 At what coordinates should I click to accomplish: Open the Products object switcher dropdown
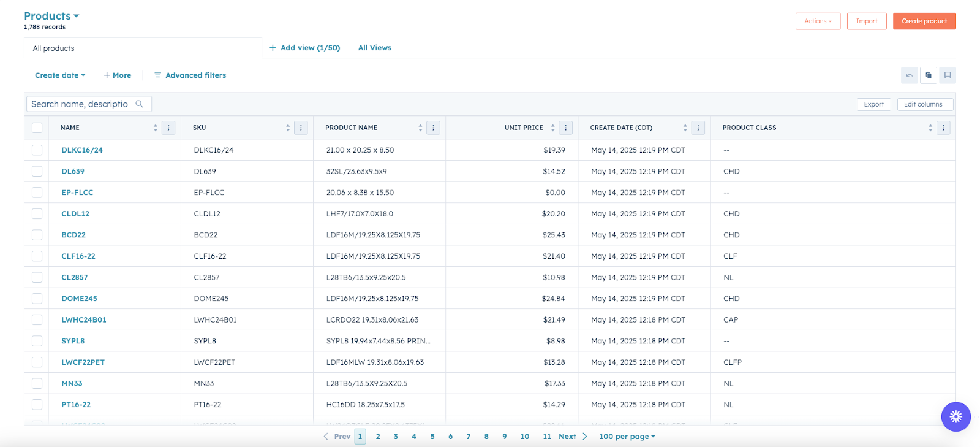pos(51,16)
